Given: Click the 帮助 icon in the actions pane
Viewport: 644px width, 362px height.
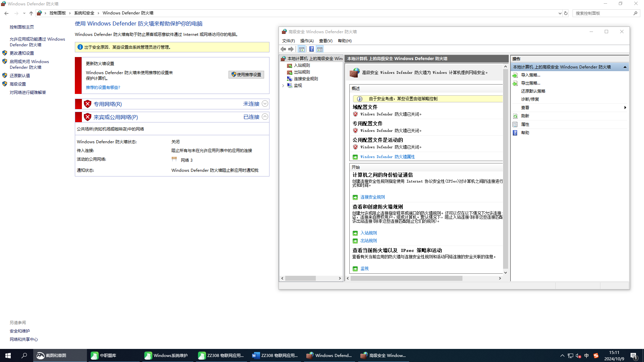Looking at the screenshot, I should 515,133.
